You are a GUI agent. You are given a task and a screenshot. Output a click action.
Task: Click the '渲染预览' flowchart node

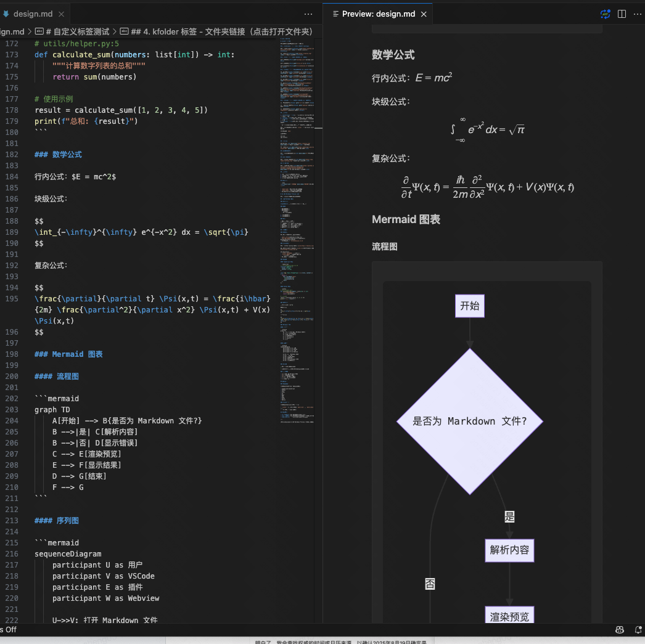[509, 615]
